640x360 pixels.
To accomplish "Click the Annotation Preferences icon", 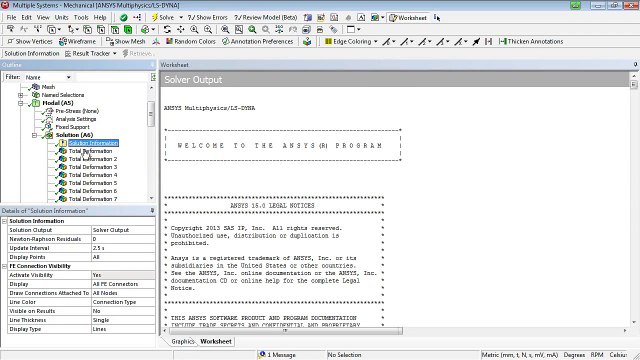I will [225, 41].
